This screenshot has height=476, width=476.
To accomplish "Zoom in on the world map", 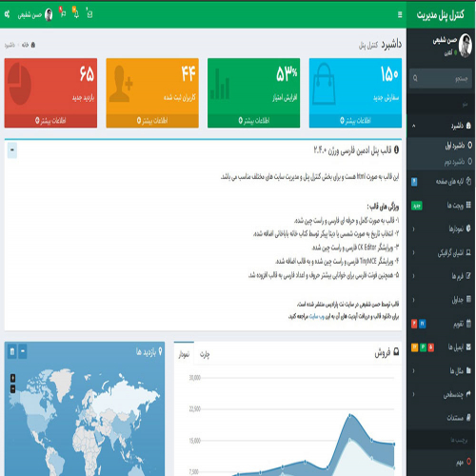I will [x=13, y=378].
